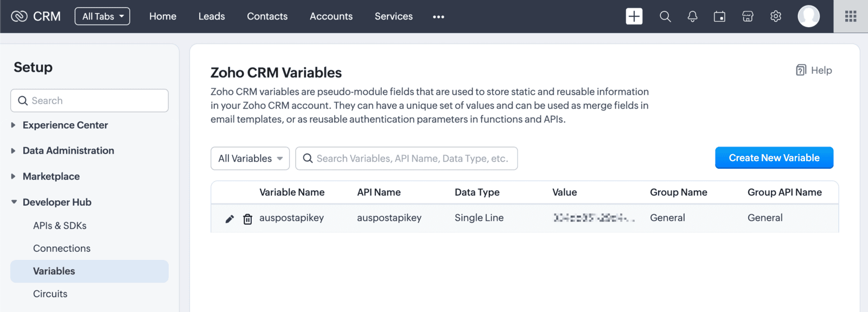Viewport: 868px width, 312px height.
Task: Select Variables in Developer Hub
Action: point(90,271)
